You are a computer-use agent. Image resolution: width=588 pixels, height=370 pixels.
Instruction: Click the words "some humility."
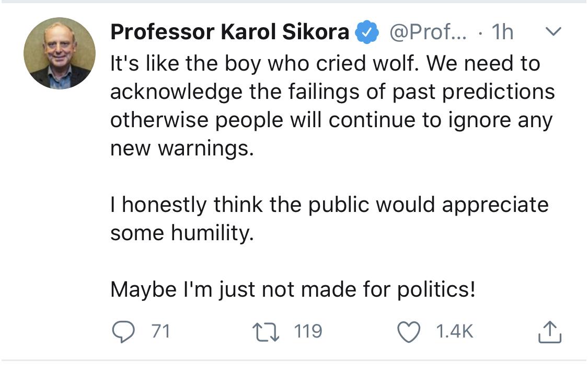182,233
